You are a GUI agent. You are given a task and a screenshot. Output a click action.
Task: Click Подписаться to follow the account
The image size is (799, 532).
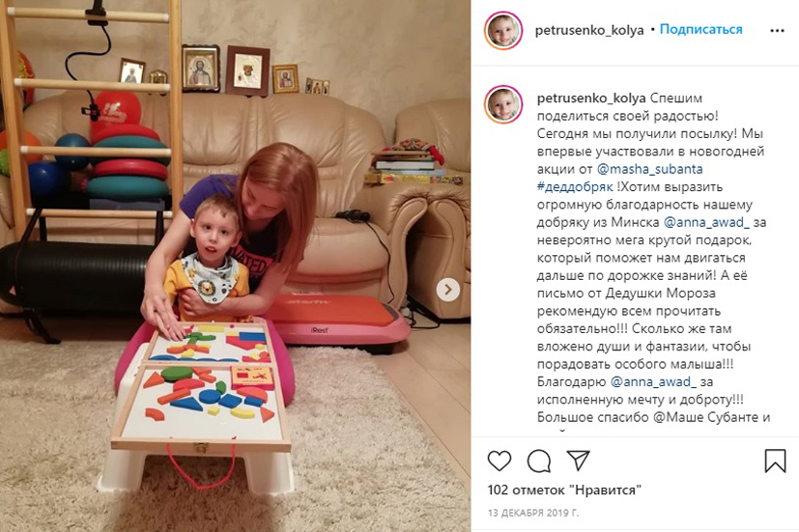(700, 30)
